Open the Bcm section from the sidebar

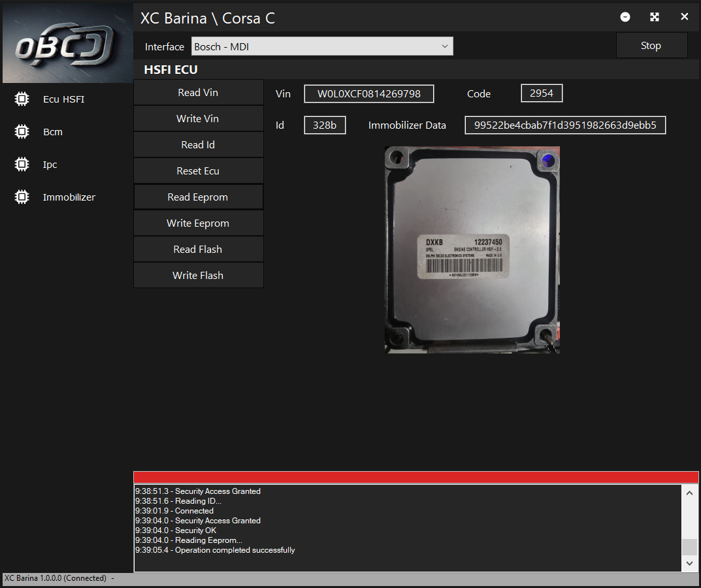tap(53, 132)
